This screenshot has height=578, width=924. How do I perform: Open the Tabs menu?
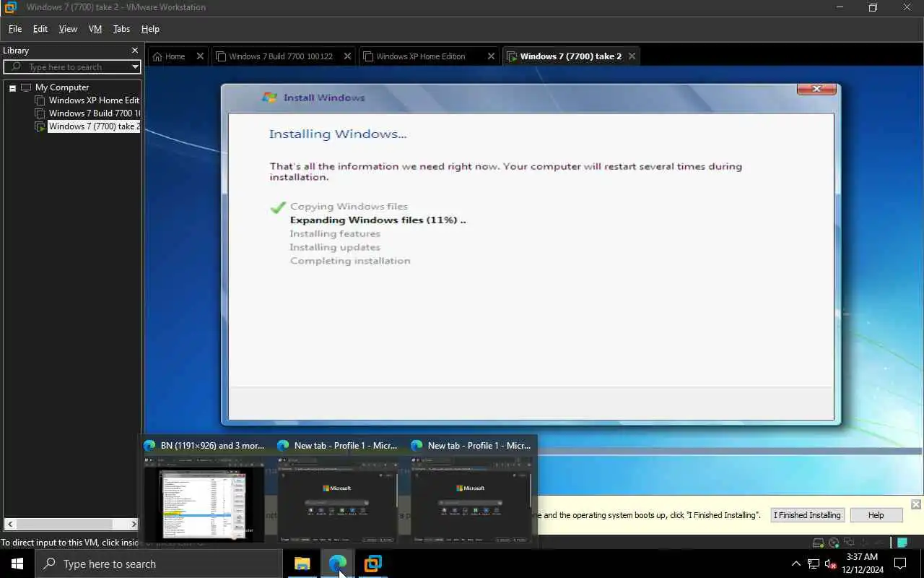(121, 29)
